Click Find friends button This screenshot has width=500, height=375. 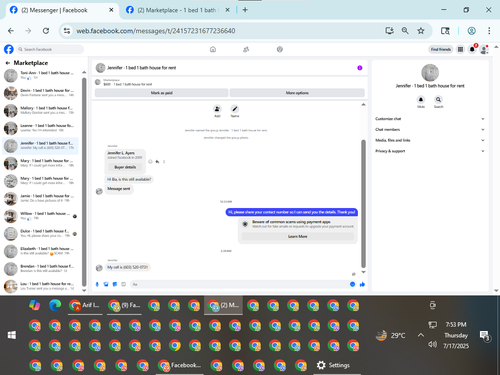click(441, 49)
